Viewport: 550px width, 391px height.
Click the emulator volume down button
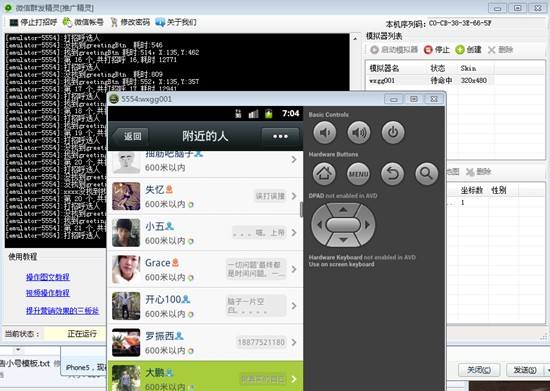pyautogui.click(x=324, y=133)
